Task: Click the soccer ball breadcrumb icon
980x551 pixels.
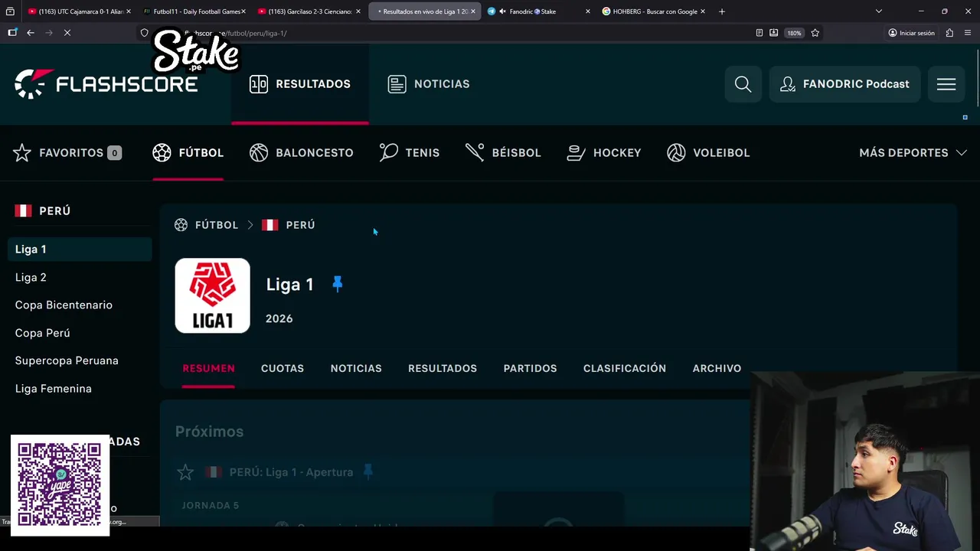Action: pos(181,225)
